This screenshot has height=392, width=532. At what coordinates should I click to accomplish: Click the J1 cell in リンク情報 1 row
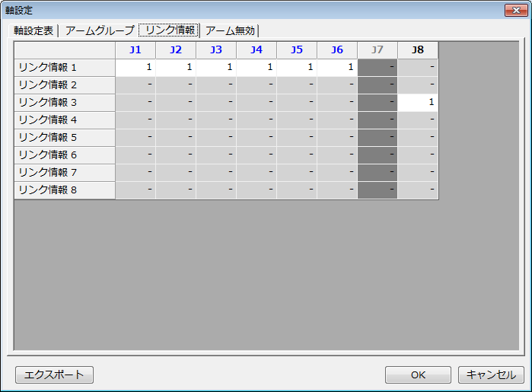135,68
